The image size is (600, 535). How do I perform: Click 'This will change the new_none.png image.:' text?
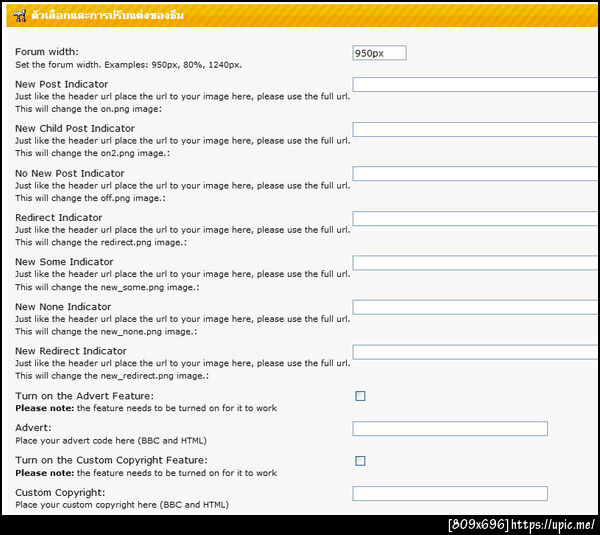click(x=106, y=332)
